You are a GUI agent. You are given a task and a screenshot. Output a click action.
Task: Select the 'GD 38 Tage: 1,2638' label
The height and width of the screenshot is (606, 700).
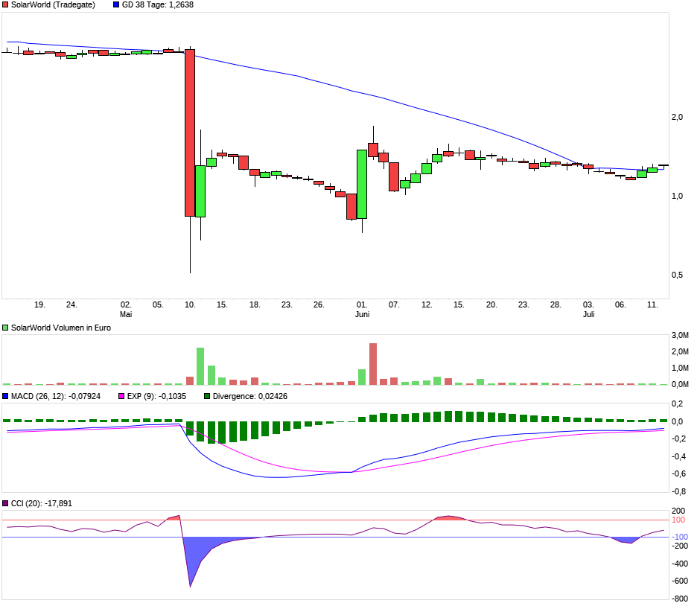(x=158, y=5)
